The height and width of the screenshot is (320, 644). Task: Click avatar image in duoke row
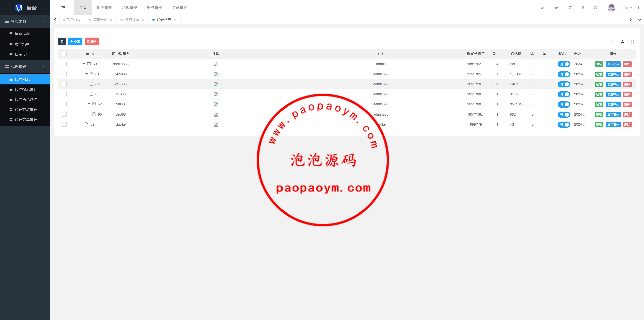[216, 125]
